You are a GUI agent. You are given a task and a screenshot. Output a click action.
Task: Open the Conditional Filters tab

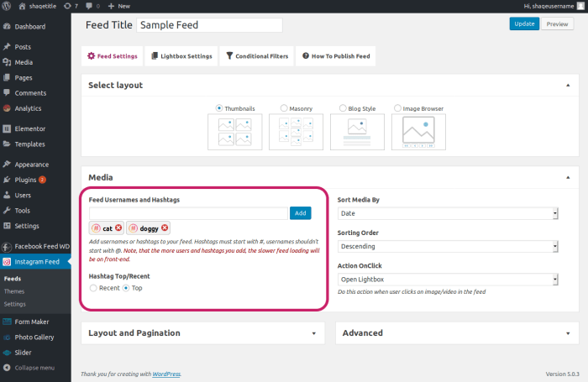coord(257,56)
